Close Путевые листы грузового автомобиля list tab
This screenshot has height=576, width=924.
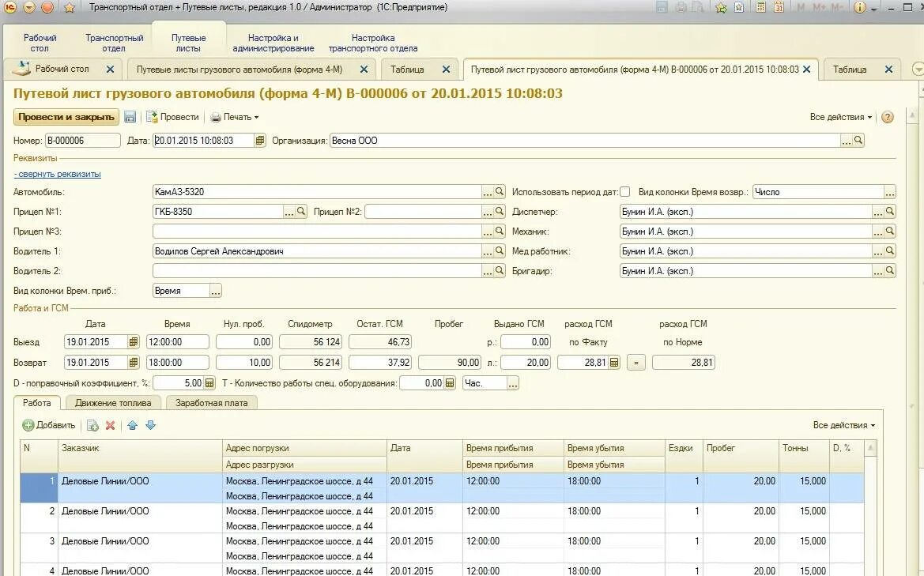[x=364, y=69]
